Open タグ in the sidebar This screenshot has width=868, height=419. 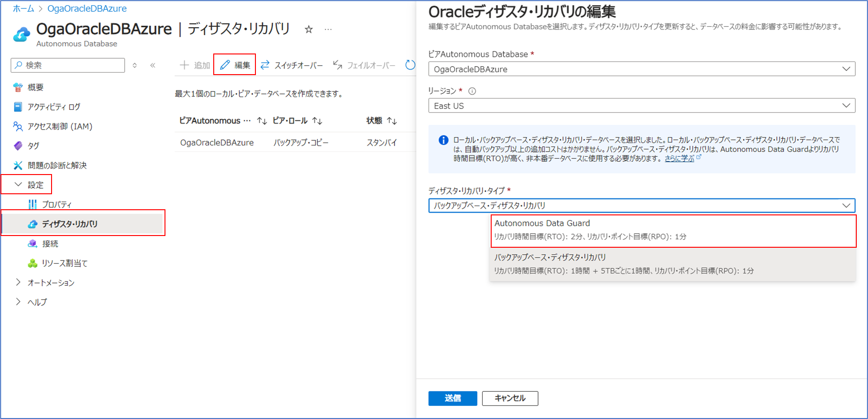click(33, 146)
